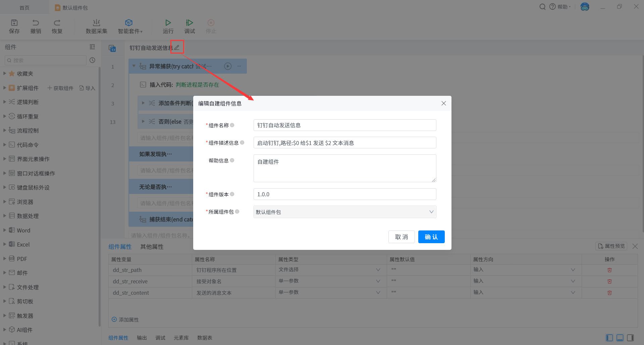
Task: Click the Undo (撤销) icon
Action: click(36, 23)
